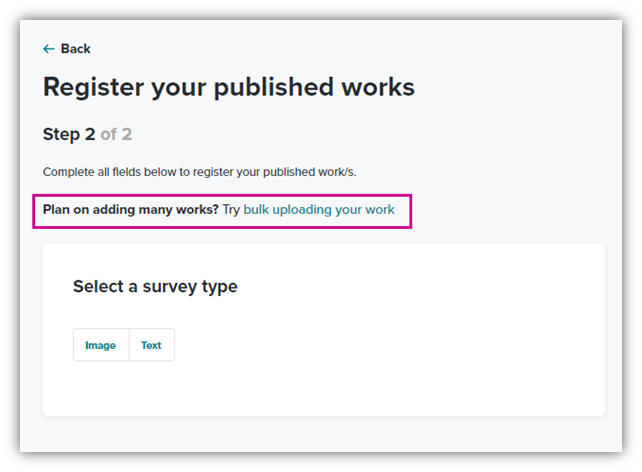Click the grey 'of 2' step counter

tap(116, 134)
